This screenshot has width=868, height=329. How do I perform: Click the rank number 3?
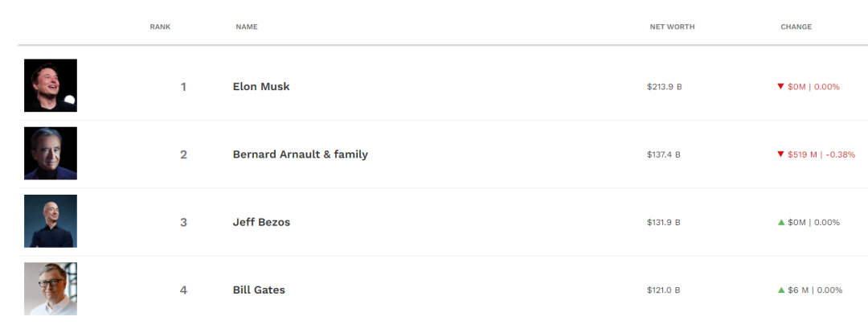click(x=183, y=222)
